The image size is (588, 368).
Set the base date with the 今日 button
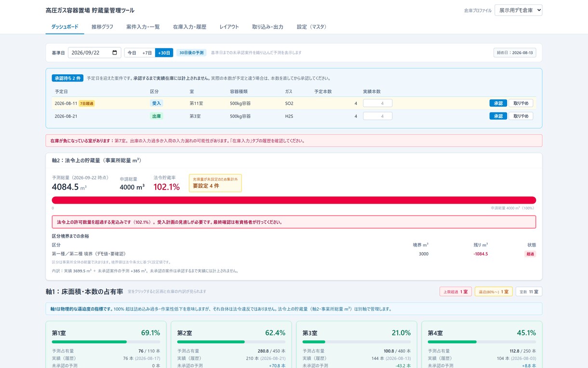tap(132, 53)
